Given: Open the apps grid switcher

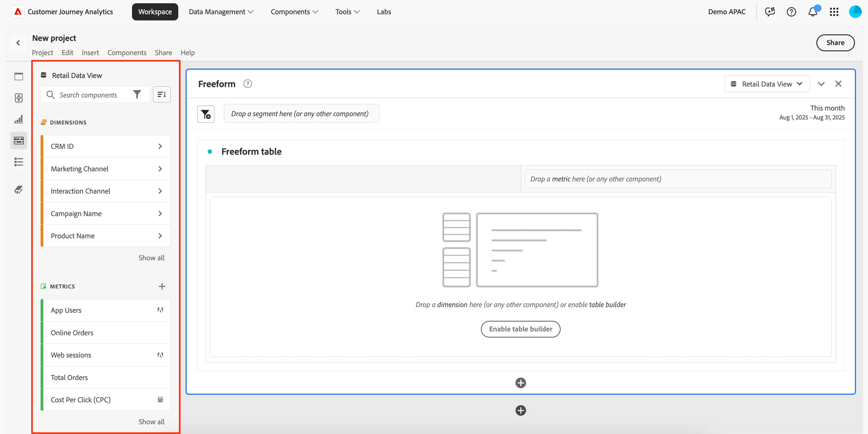Looking at the screenshot, I should [x=834, y=12].
